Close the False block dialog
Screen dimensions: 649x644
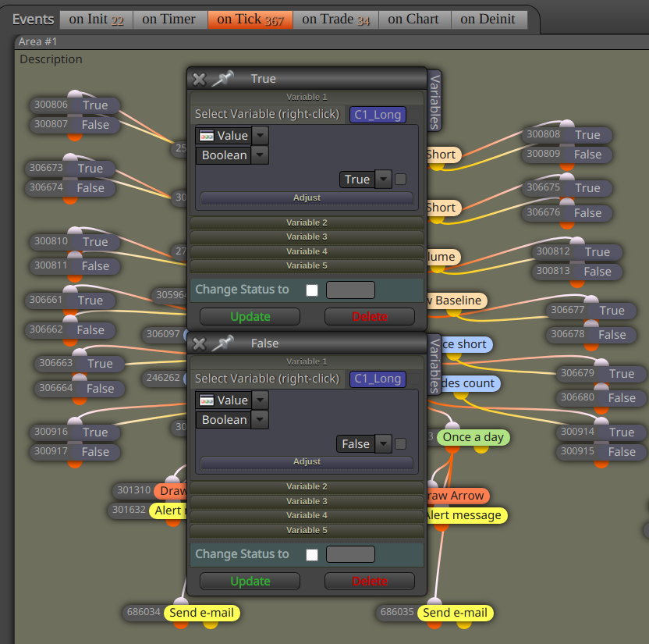pos(199,343)
